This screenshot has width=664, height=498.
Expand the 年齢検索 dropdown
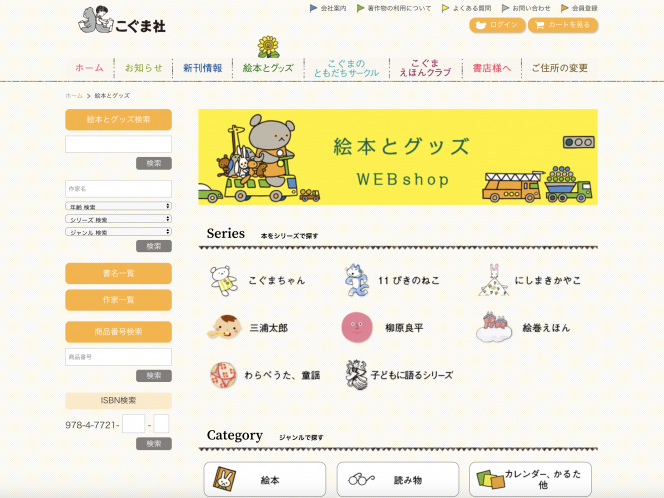pos(118,206)
